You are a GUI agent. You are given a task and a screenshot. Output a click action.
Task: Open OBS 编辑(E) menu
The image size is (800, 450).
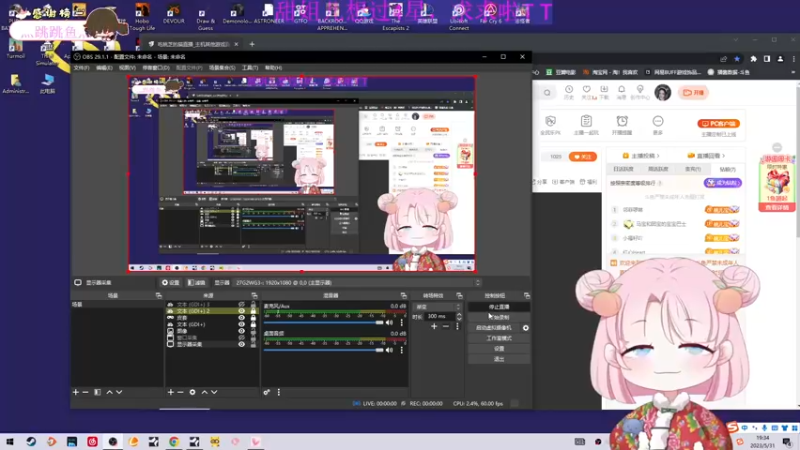pyautogui.click(x=104, y=67)
